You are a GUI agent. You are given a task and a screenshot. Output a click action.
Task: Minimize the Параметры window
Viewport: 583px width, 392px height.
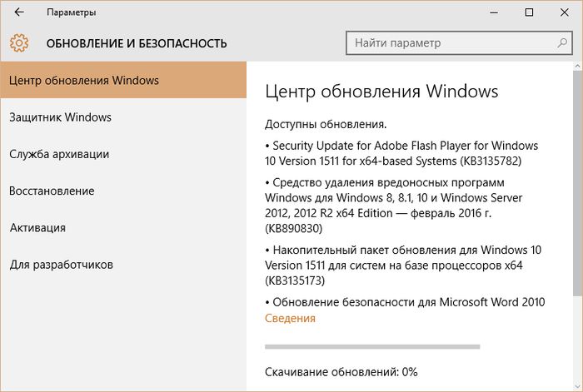coord(490,12)
